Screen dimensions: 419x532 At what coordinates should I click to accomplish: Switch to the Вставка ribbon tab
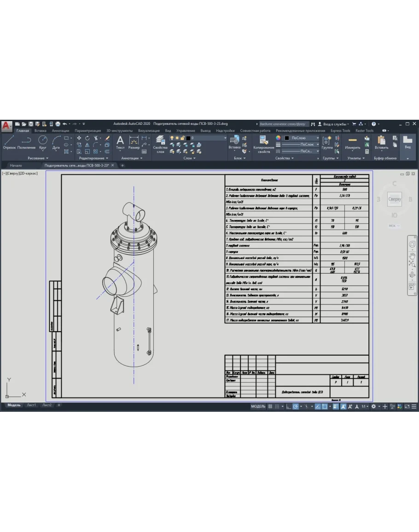(40, 131)
